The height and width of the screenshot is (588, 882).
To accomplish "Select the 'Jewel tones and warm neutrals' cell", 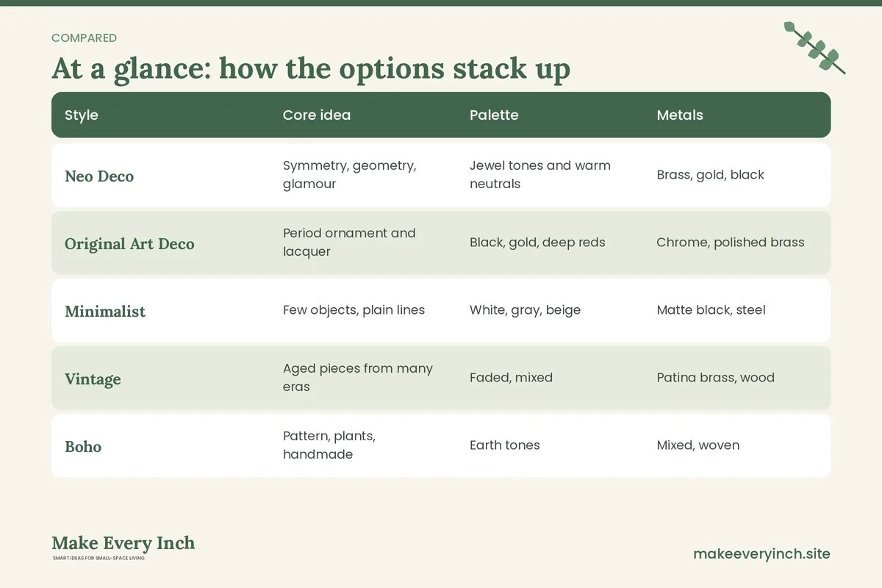I will tap(540, 175).
